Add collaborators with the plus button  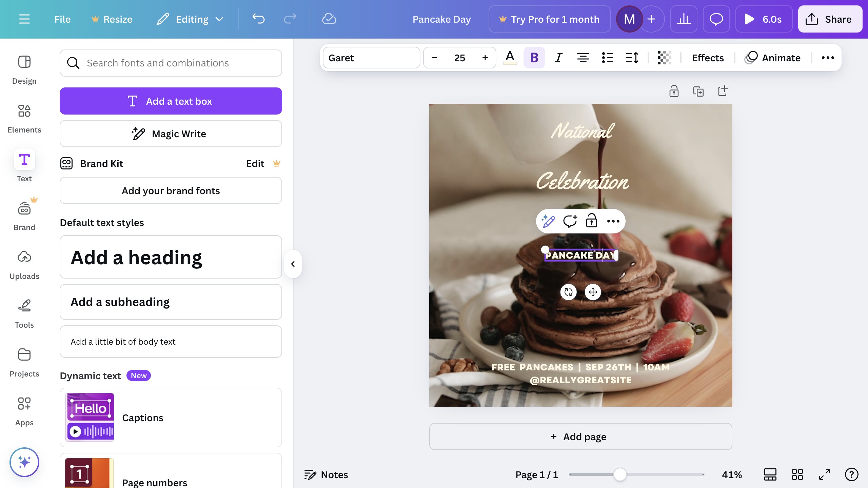coord(652,19)
